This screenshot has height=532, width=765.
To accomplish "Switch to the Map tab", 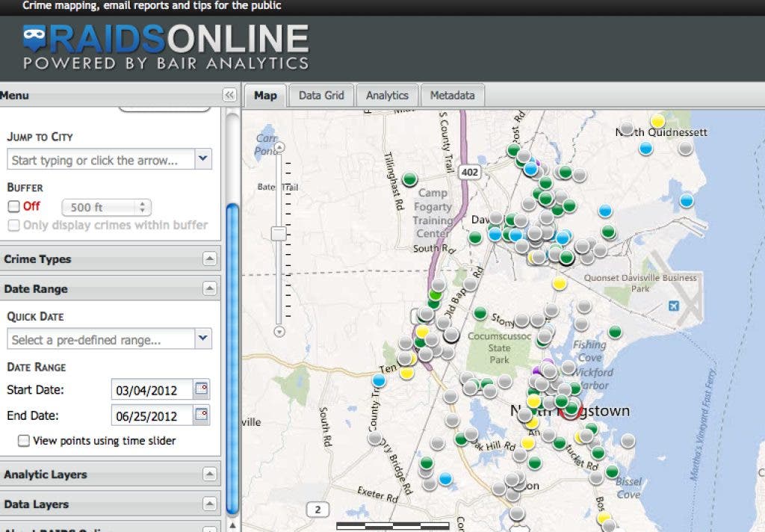I will [x=265, y=95].
